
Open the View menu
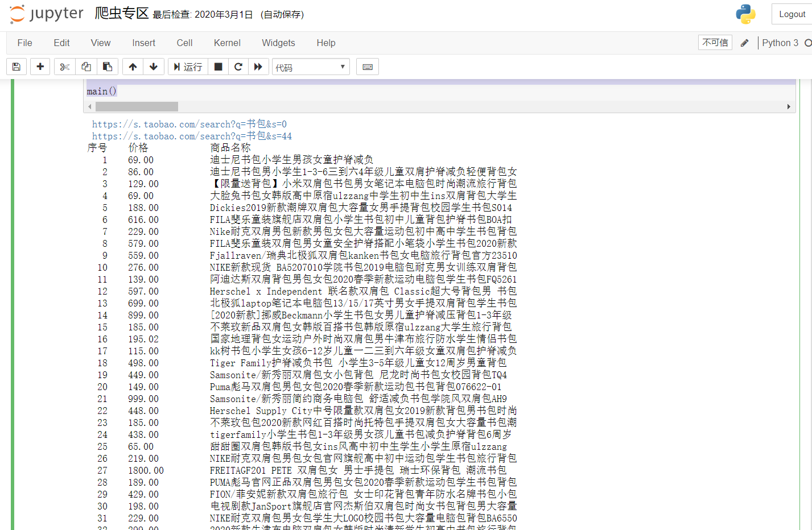tap(101, 43)
